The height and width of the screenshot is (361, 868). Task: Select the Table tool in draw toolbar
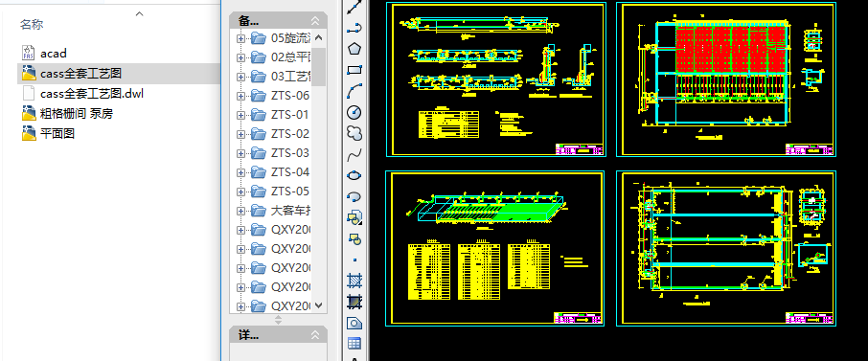(x=354, y=343)
